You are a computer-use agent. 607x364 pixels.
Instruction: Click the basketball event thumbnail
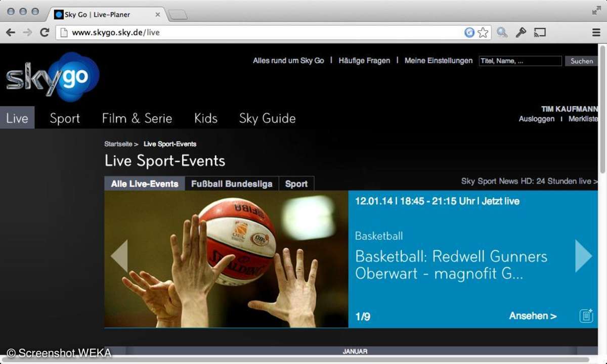[226, 259]
